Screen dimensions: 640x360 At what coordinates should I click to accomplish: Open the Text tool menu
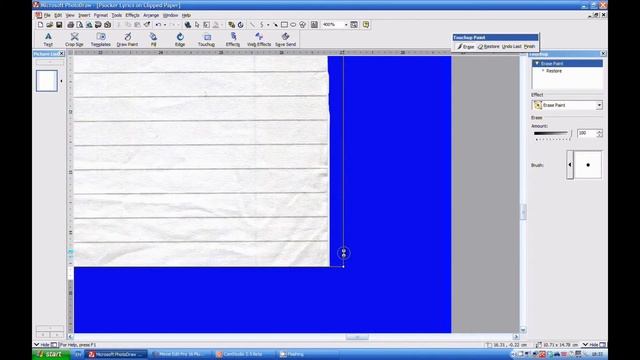(48, 40)
